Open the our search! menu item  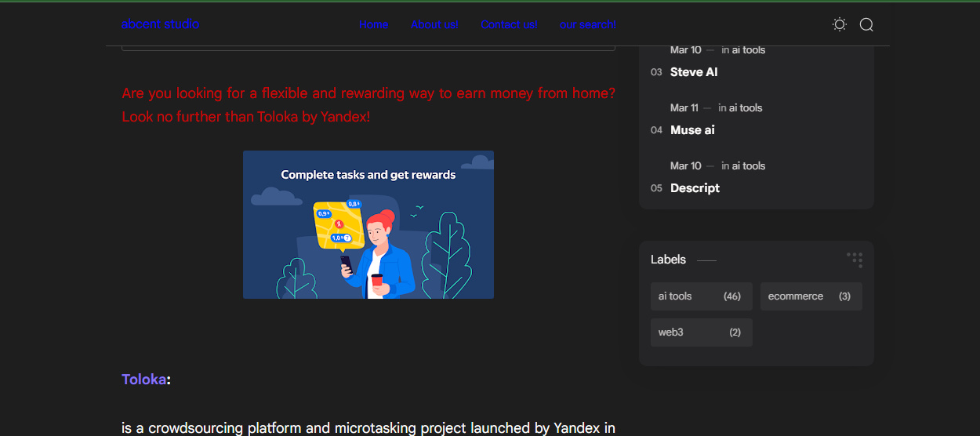pyautogui.click(x=588, y=24)
